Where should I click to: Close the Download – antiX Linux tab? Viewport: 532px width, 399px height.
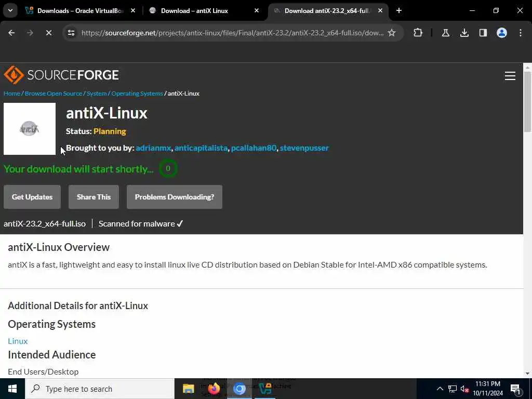pyautogui.click(x=257, y=11)
